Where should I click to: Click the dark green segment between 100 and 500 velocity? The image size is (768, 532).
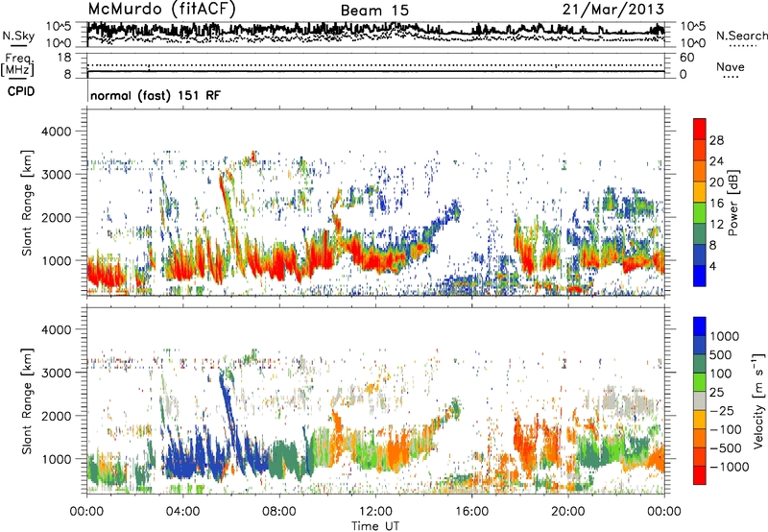(700, 364)
